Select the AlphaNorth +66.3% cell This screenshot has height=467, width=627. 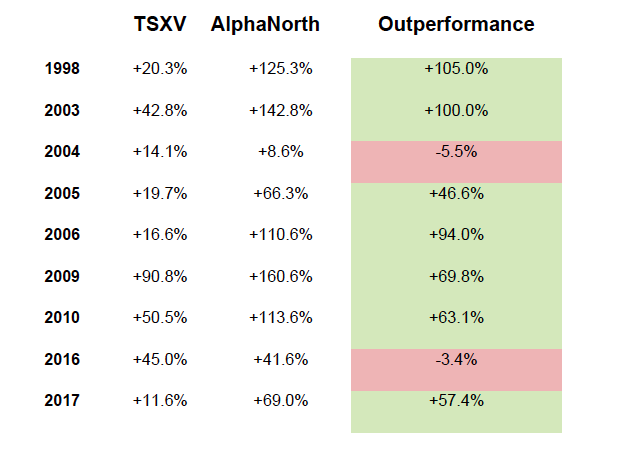coord(281,193)
